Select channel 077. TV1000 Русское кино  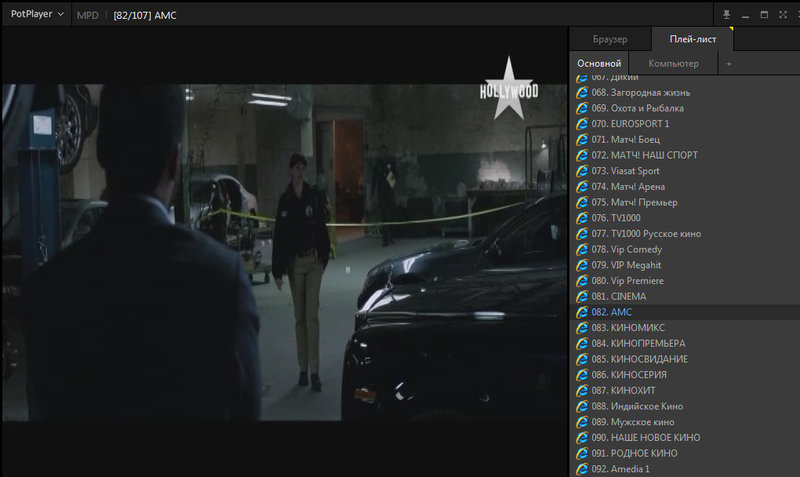coord(685,234)
